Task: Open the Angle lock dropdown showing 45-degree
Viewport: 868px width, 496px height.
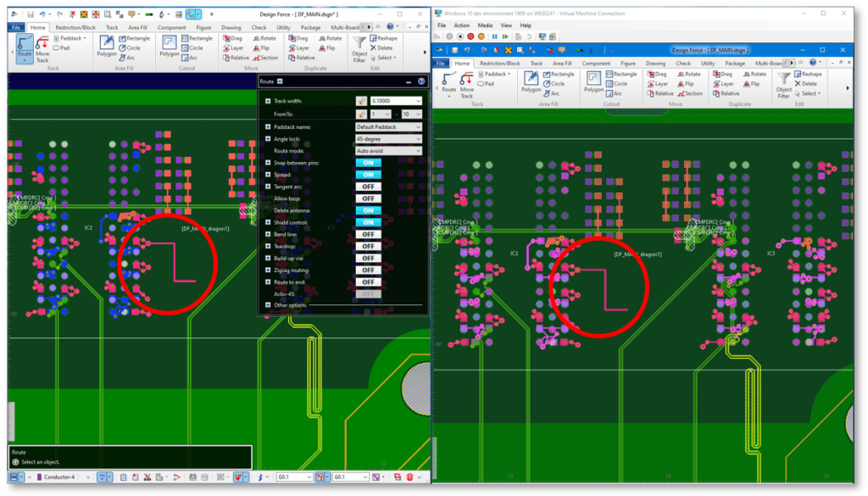Action: click(388, 139)
